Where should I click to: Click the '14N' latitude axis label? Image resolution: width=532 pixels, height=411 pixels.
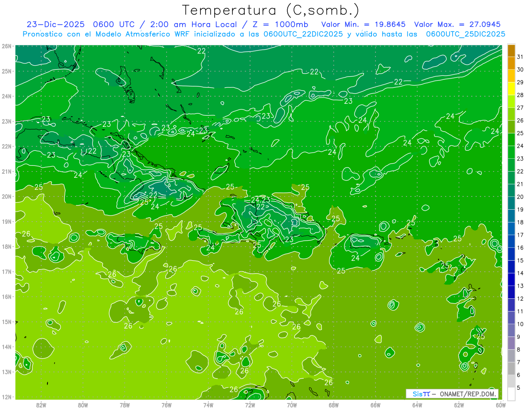tap(6, 347)
